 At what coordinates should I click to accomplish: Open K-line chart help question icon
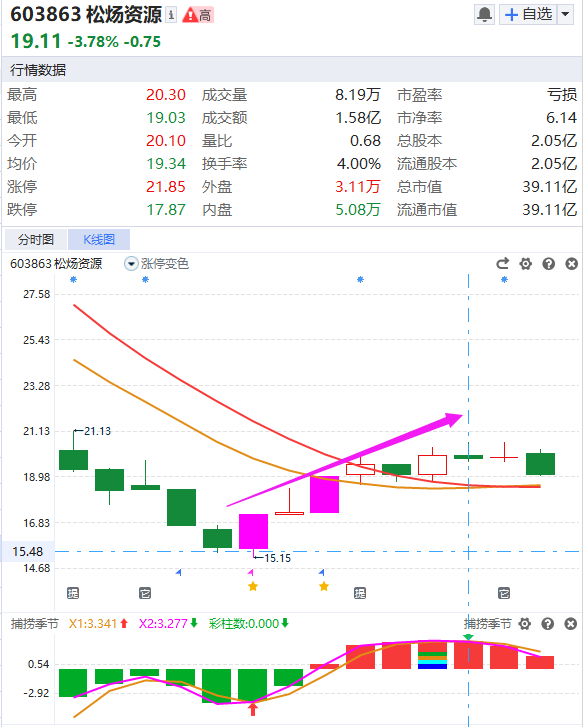tap(549, 264)
